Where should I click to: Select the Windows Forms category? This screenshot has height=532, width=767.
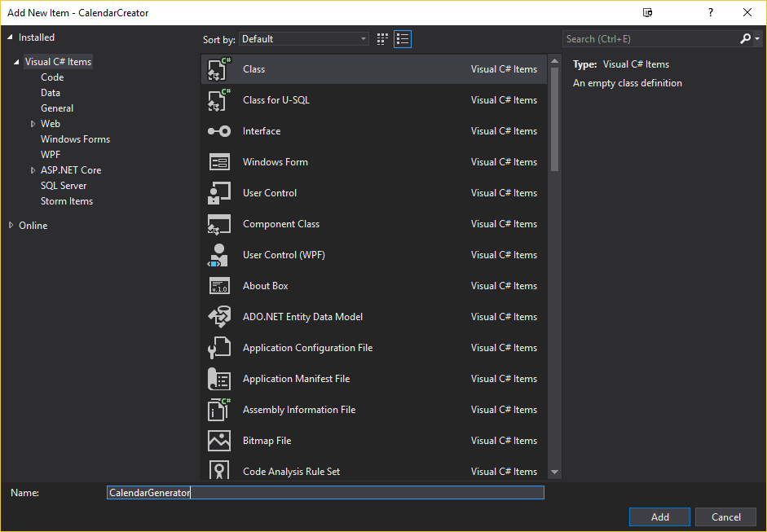coord(75,139)
